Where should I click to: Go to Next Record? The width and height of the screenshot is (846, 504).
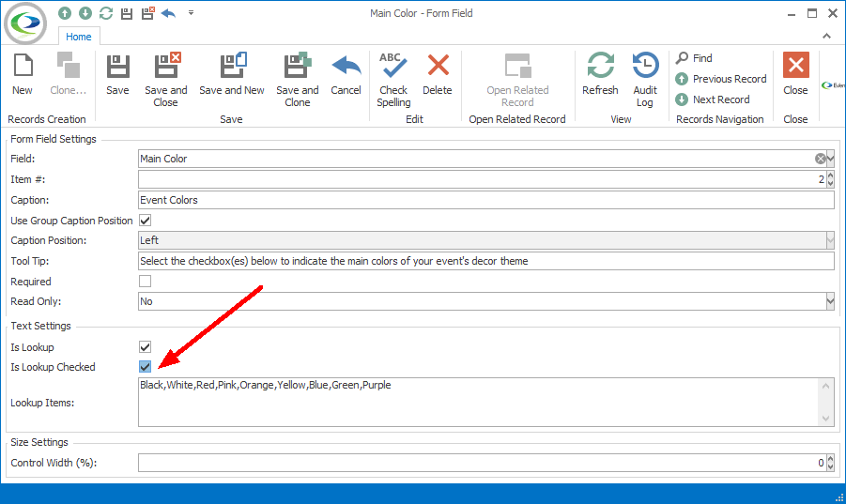point(712,99)
